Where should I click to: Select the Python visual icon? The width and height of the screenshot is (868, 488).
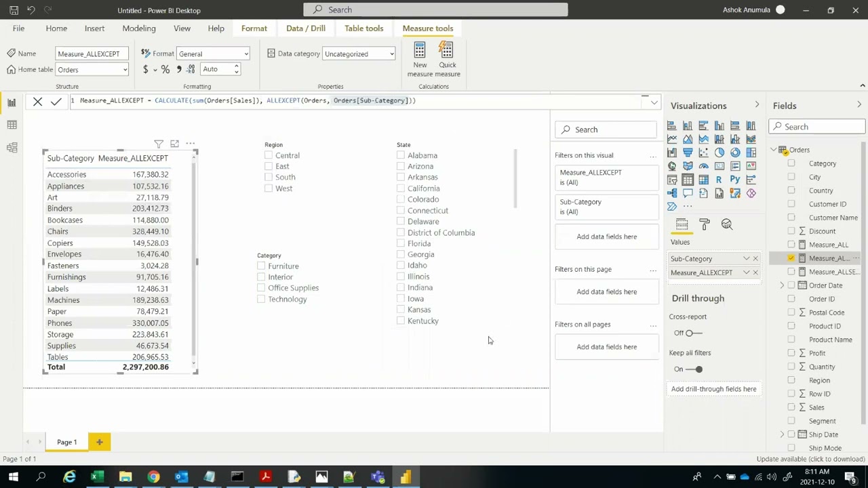click(735, 180)
